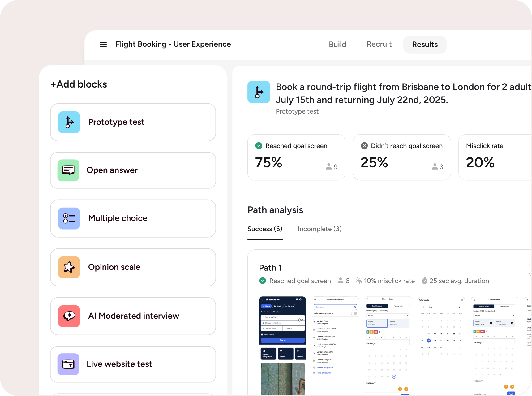Click the 25 sec avg. duration text
The width and height of the screenshot is (532, 396).
tap(459, 281)
